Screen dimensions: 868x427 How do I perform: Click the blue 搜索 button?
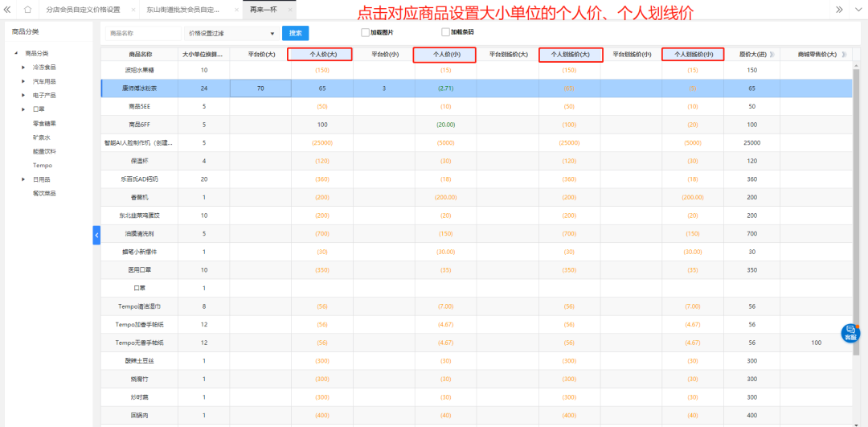point(295,33)
